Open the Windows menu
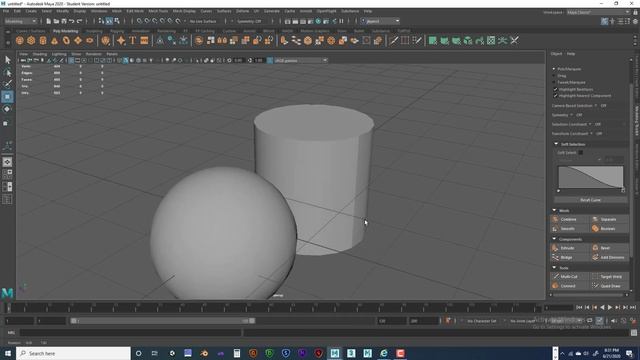640x360 pixels. [x=99, y=11]
